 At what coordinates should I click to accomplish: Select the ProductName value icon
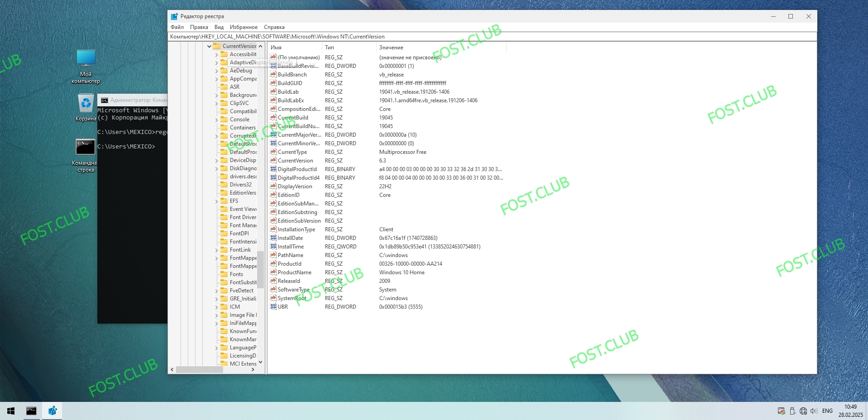pyautogui.click(x=273, y=272)
